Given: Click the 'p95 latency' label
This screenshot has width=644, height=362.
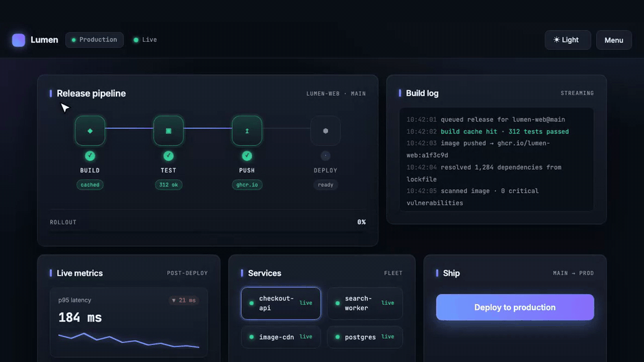Looking at the screenshot, I should click(75, 300).
